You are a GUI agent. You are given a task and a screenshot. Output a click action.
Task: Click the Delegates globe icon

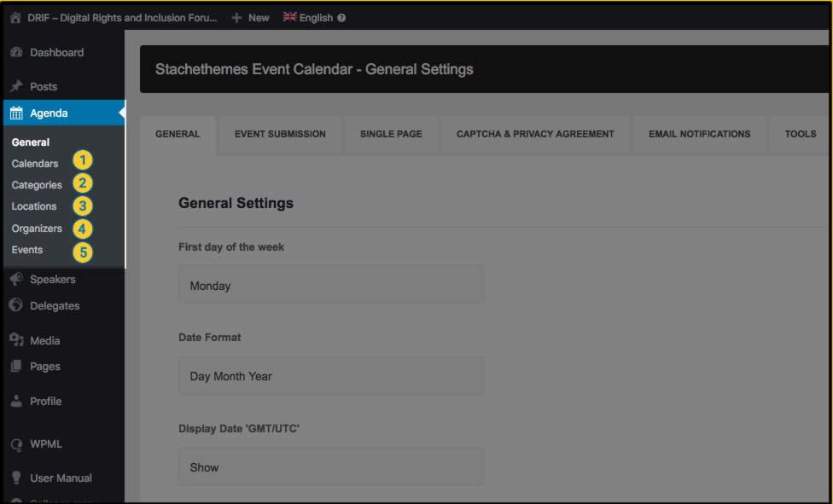(x=16, y=305)
